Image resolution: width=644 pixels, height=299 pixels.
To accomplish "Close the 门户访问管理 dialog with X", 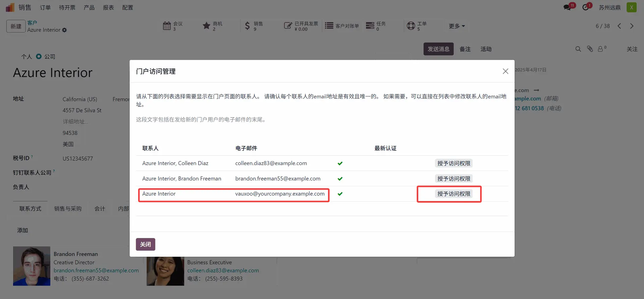I will tap(505, 71).
